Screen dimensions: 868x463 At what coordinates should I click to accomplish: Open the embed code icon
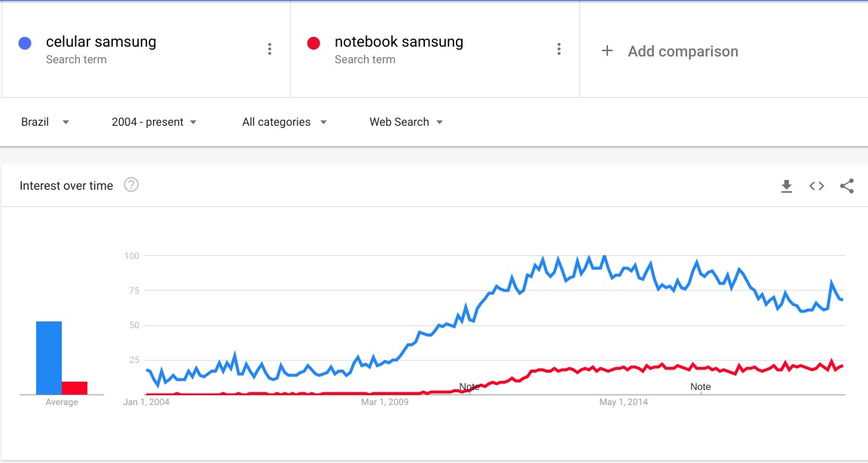817,186
